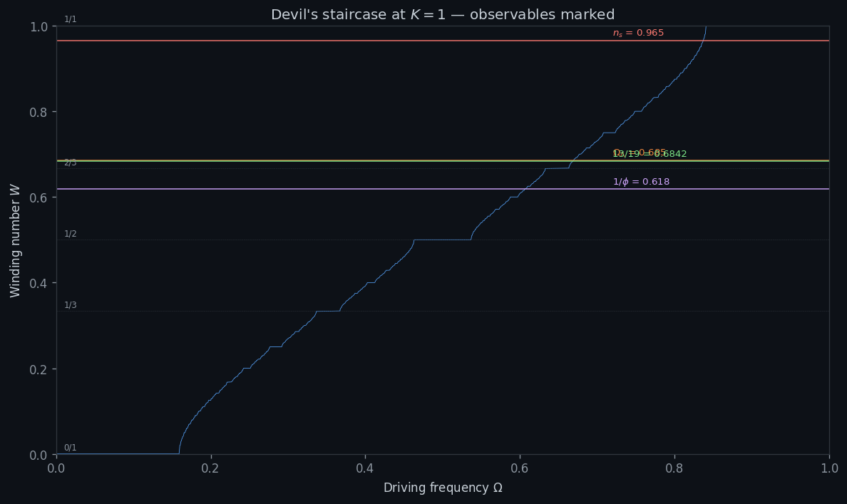Click the 0.8 tick on the y-axis
Viewport: 847px width, 504px height.
click(40, 112)
